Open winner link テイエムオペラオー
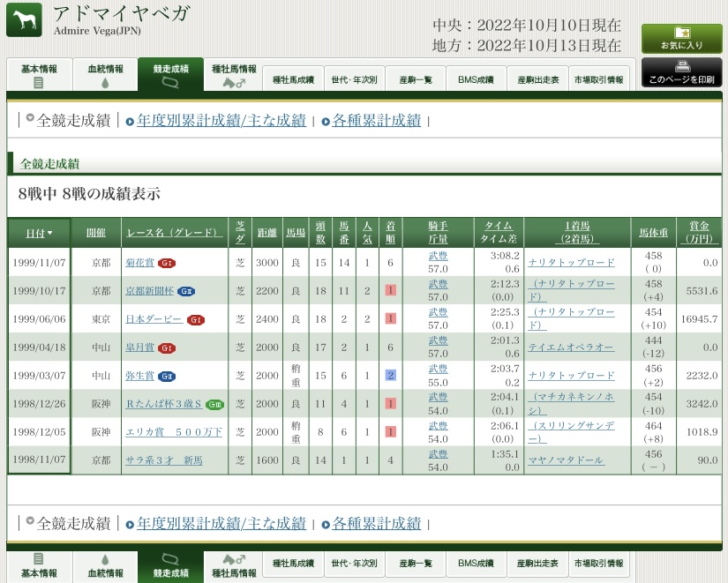This screenshot has width=728, height=583. [571, 348]
